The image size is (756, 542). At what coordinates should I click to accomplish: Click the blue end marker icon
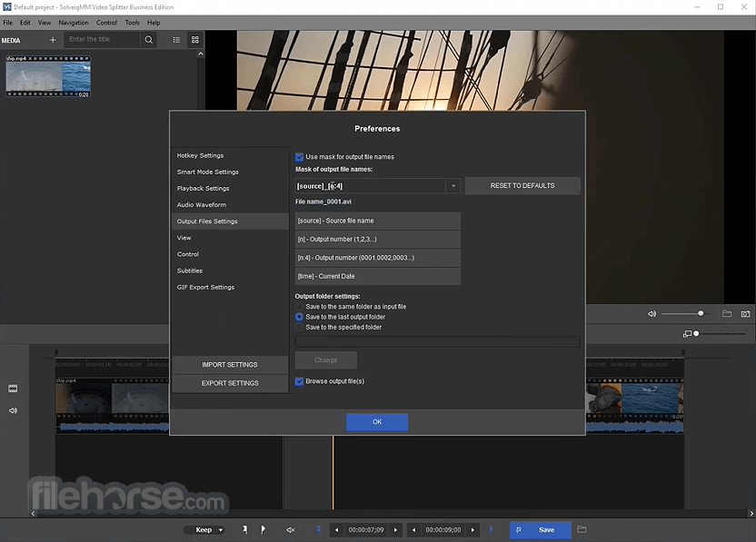click(x=492, y=529)
